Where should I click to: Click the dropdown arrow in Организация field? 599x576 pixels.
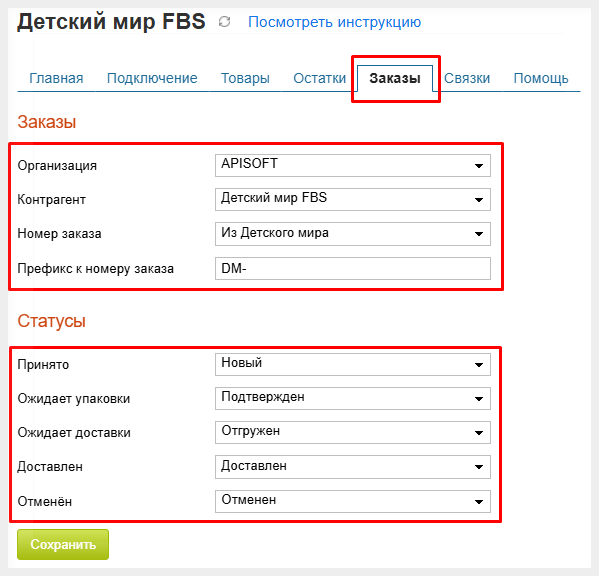coord(479,166)
